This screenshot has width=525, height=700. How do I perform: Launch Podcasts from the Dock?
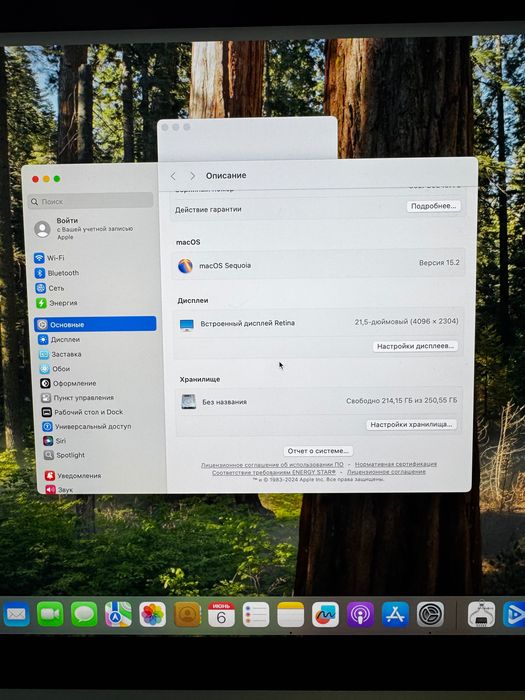[360, 614]
